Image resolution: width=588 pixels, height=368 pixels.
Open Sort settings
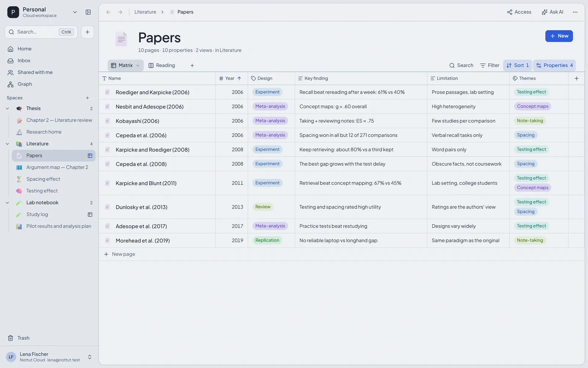click(x=517, y=66)
